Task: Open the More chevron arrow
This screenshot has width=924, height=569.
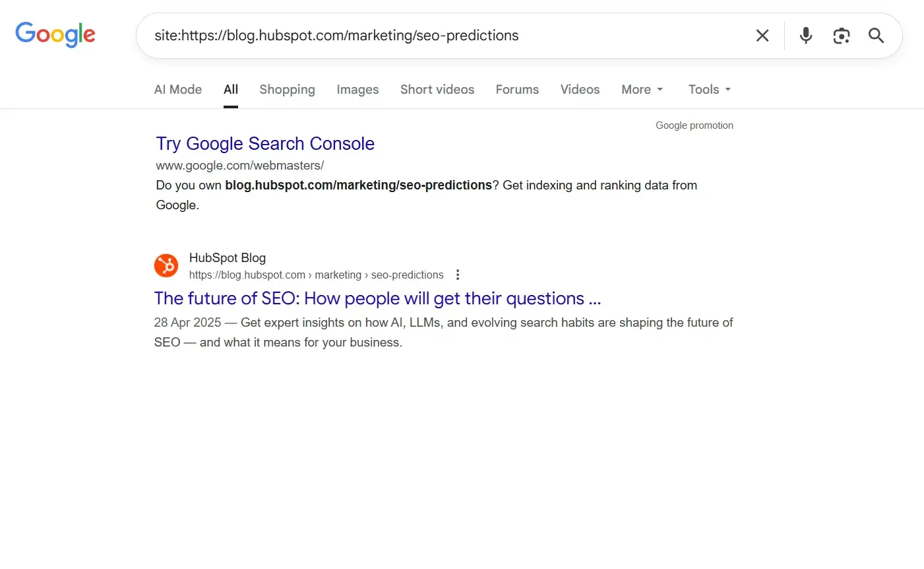Action: click(660, 89)
